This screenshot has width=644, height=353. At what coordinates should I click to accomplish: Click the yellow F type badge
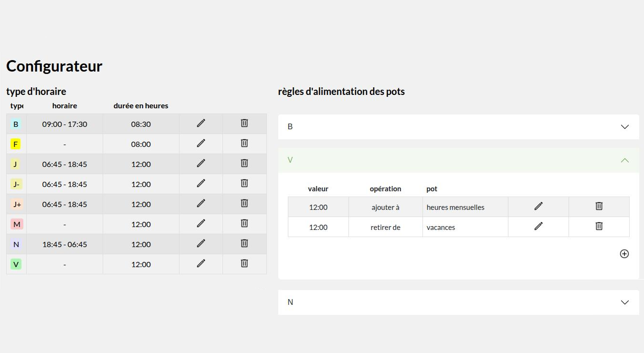point(16,144)
